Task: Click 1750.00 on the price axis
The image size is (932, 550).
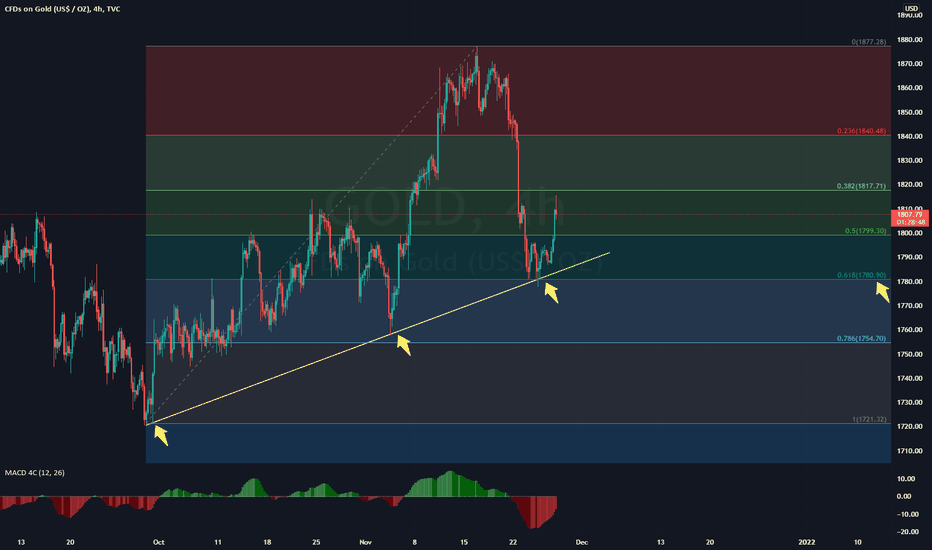Action: click(909, 354)
